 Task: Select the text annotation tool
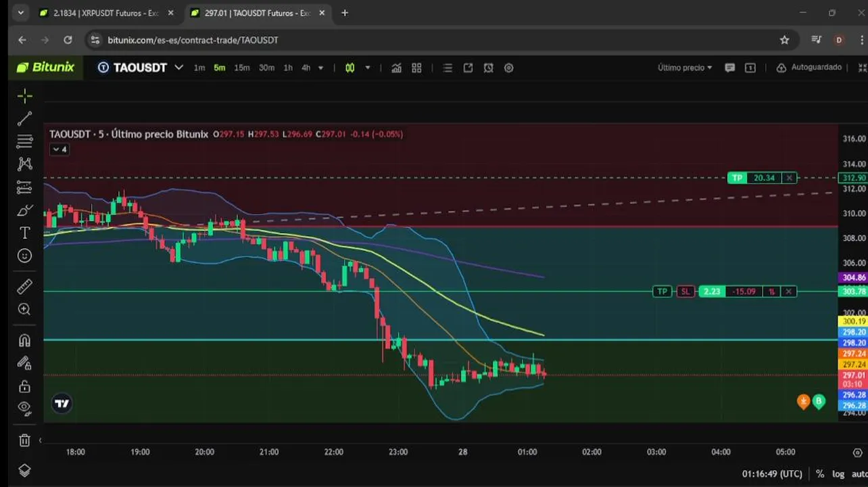(x=24, y=233)
